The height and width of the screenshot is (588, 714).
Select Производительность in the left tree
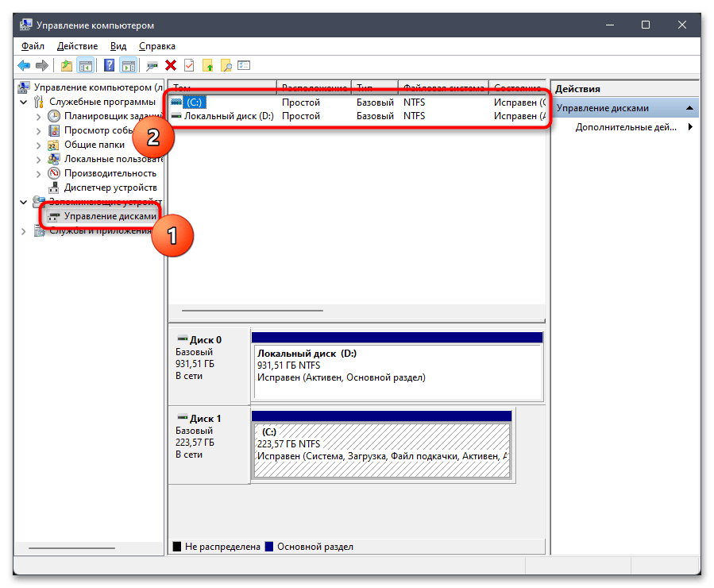[110, 173]
